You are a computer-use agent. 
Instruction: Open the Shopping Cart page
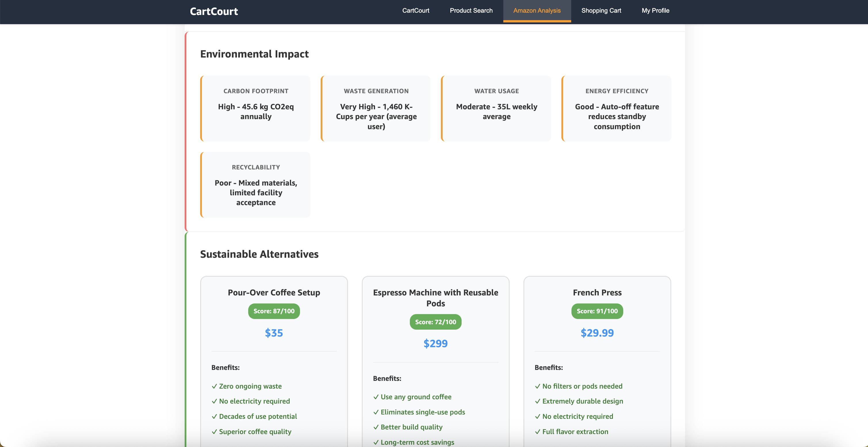[601, 10]
